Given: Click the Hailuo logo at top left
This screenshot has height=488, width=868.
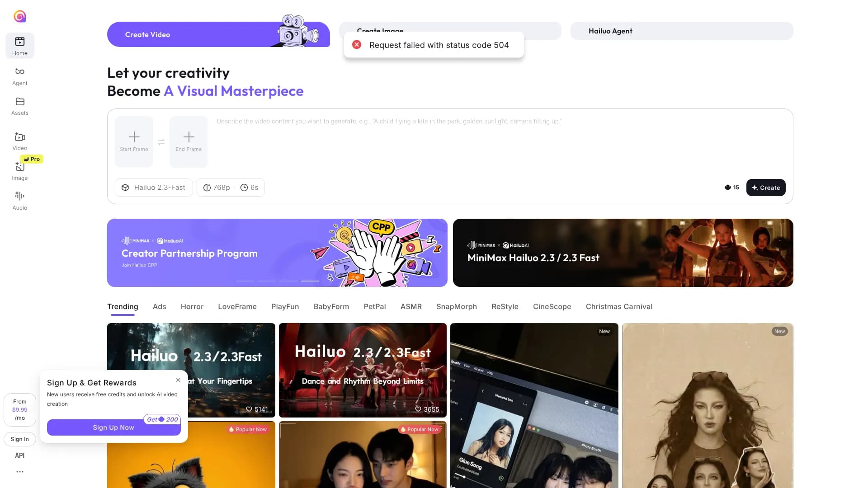Looking at the screenshot, I should pos(20,17).
